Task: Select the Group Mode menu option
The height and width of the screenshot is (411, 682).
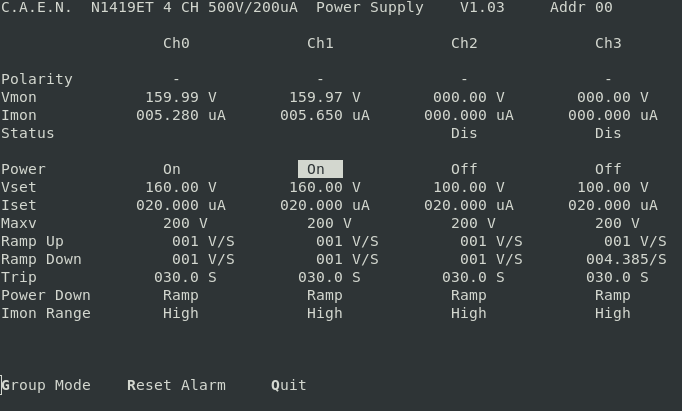Action: [46, 385]
